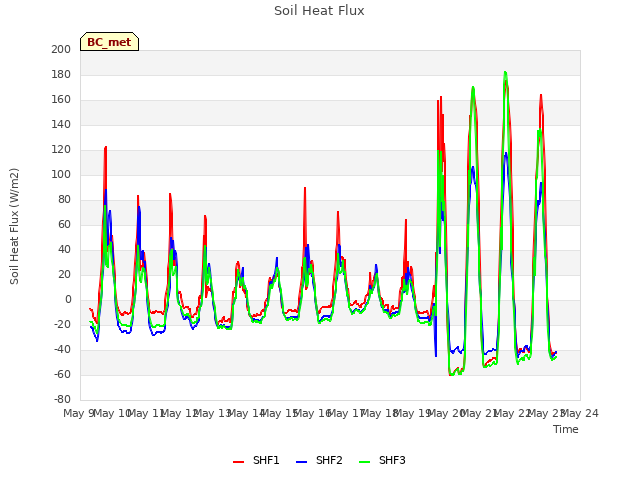The height and width of the screenshot is (480, 640).
Task: Click the -20 y-axis tick label
Action: (x=62, y=324)
